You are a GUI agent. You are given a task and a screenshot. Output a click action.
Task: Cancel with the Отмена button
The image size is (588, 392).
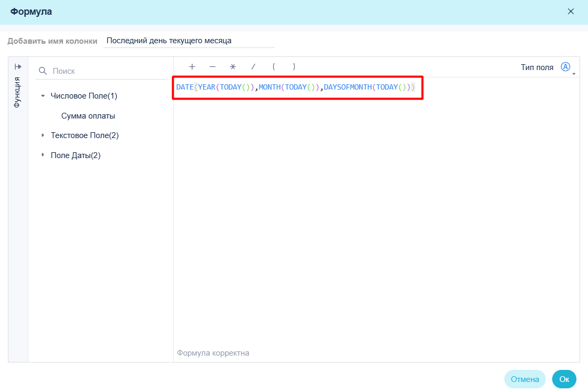(x=525, y=379)
